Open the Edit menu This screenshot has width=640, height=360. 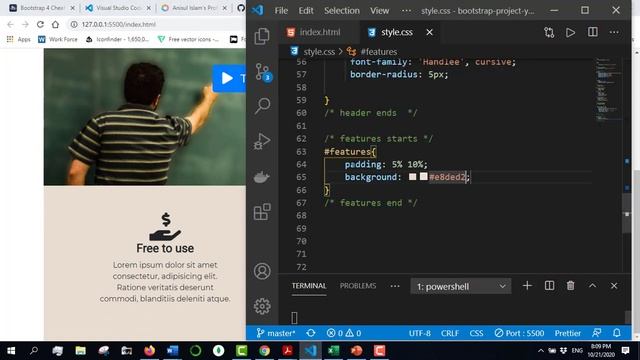point(306,11)
